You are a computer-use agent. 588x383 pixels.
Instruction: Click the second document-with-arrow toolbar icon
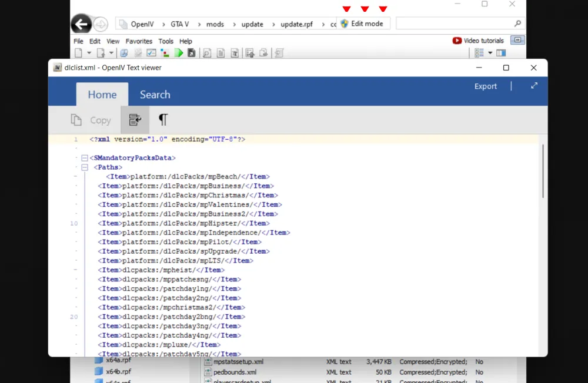101,53
